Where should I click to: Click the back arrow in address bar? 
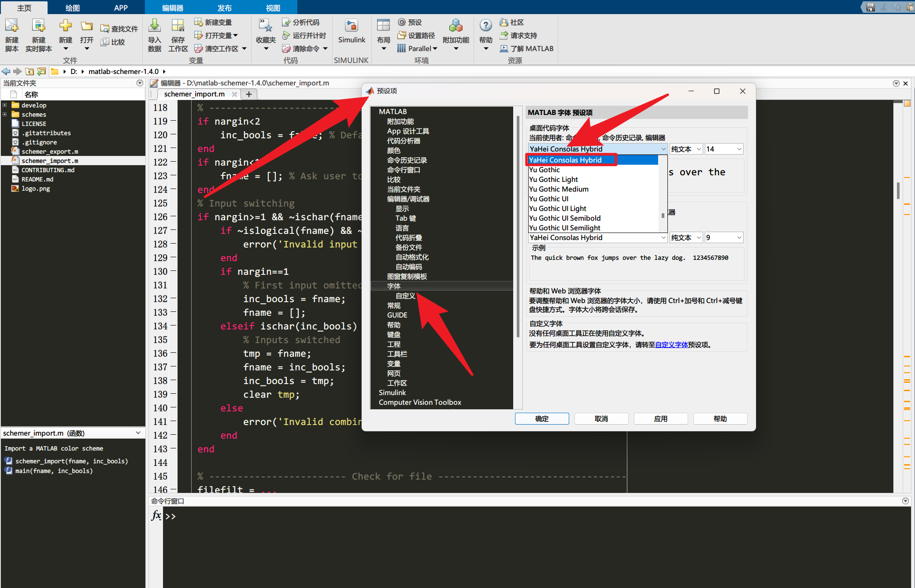(6, 71)
